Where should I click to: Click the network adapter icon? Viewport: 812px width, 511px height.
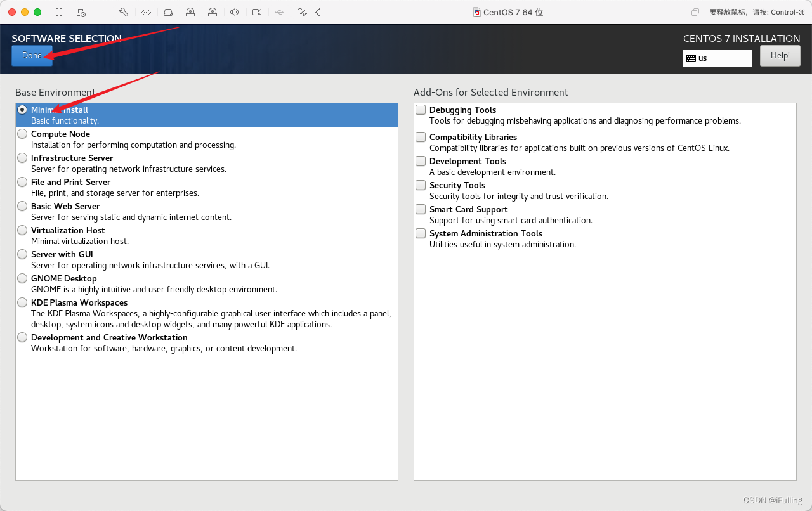(146, 12)
